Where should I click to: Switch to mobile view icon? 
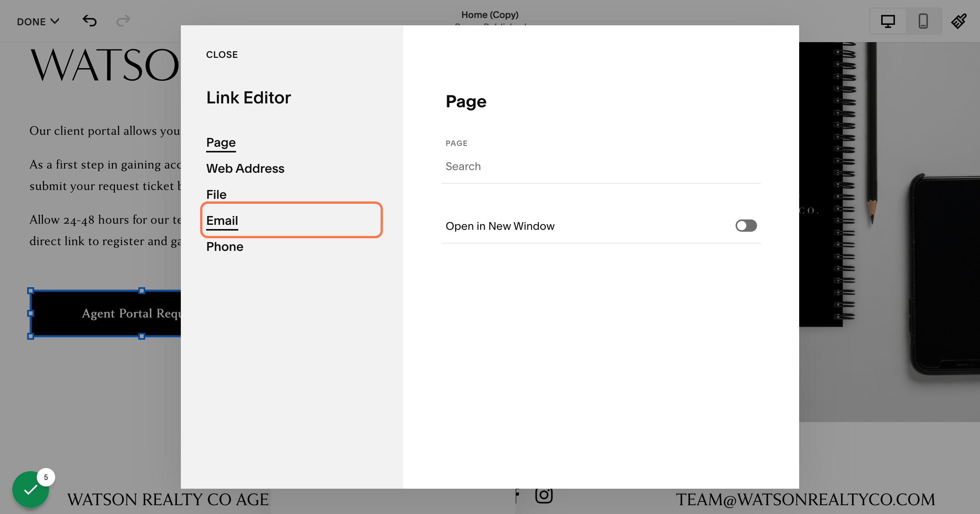coord(923,21)
